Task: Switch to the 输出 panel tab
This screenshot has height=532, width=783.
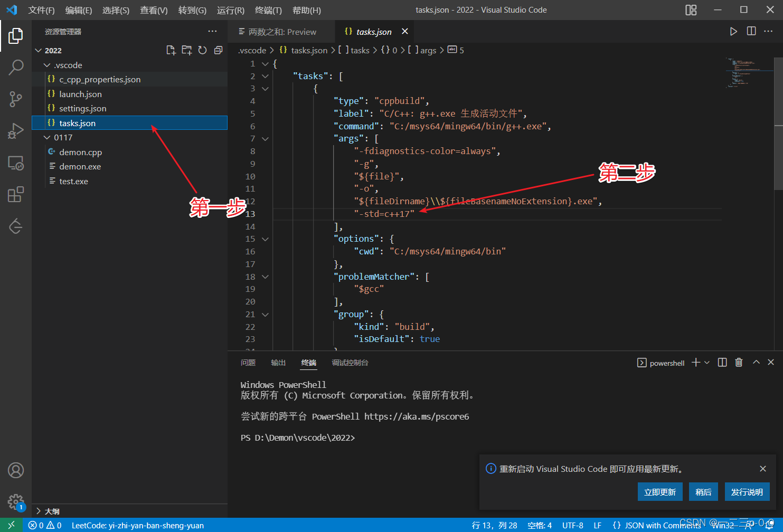Action: [278, 363]
